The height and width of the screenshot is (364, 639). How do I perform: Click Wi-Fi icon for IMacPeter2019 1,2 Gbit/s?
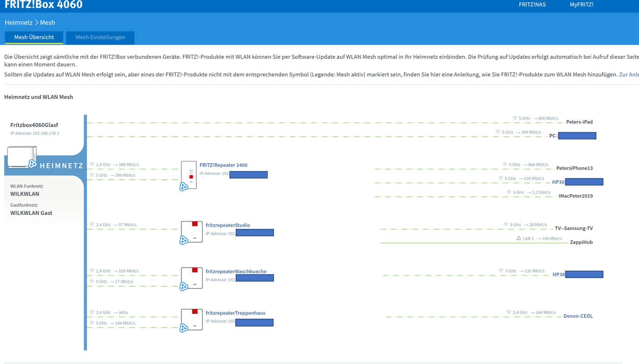509,192
